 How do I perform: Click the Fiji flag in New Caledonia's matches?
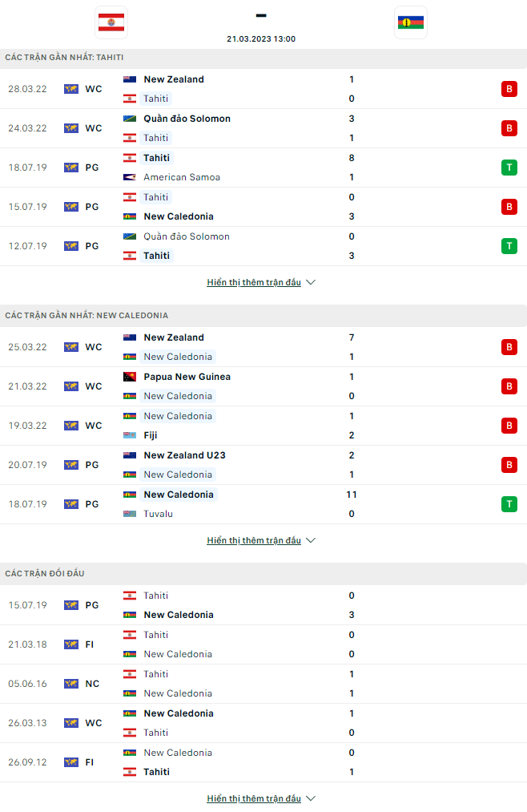[x=128, y=435]
